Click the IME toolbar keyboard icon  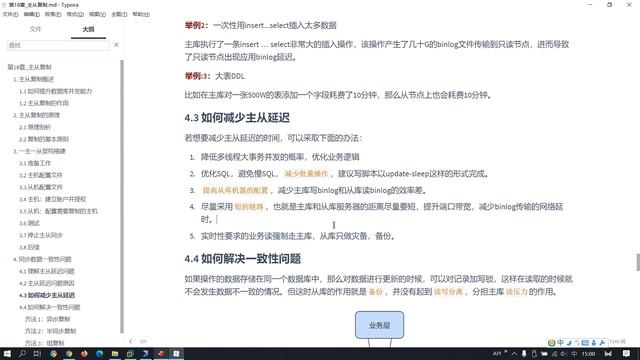click(x=585, y=342)
